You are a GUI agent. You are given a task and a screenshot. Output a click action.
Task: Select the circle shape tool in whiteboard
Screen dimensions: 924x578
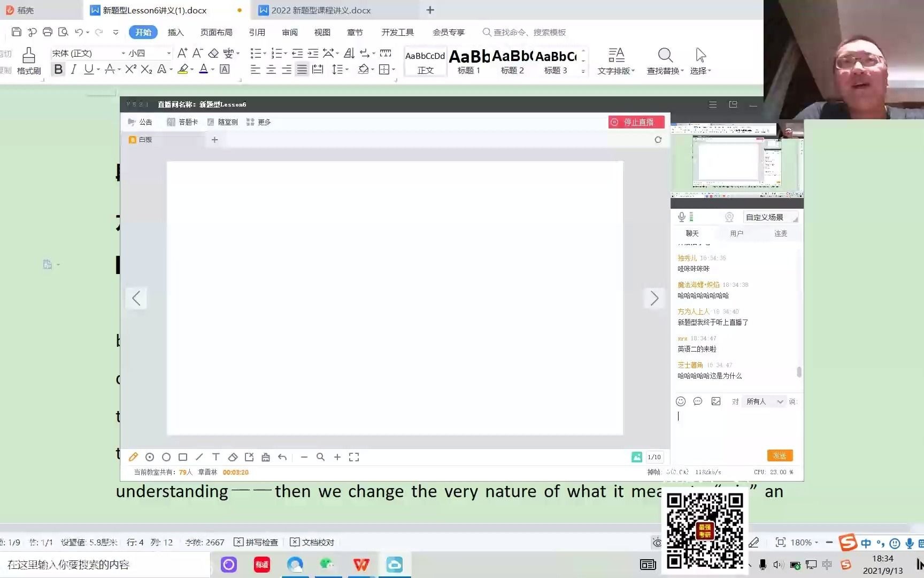[166, 457]
